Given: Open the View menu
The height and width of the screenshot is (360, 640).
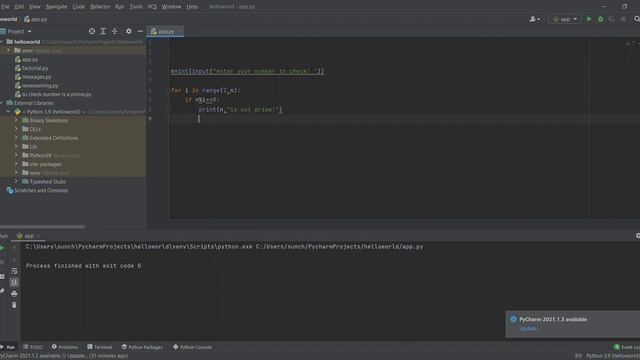Looking at the screenshot, I should 34,7.
